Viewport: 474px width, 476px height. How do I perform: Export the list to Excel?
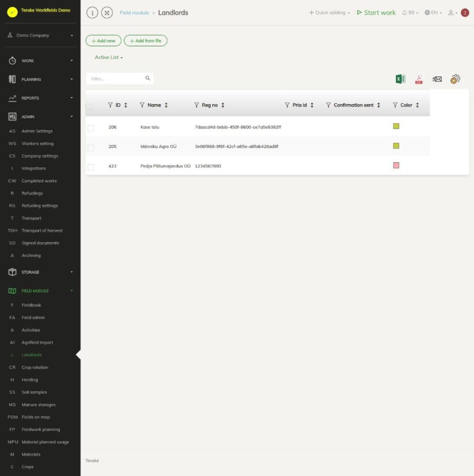(x=401, y=79)
